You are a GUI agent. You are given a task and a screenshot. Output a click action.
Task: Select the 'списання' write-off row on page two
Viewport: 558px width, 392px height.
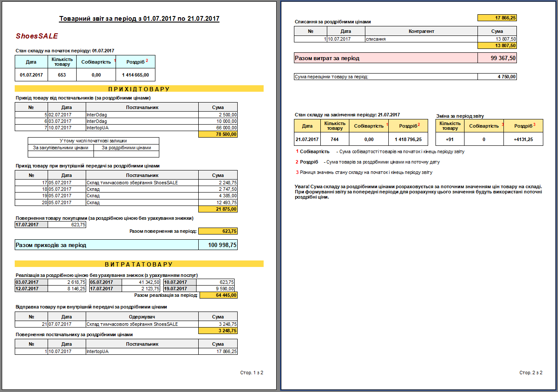[x=405, y=39]
